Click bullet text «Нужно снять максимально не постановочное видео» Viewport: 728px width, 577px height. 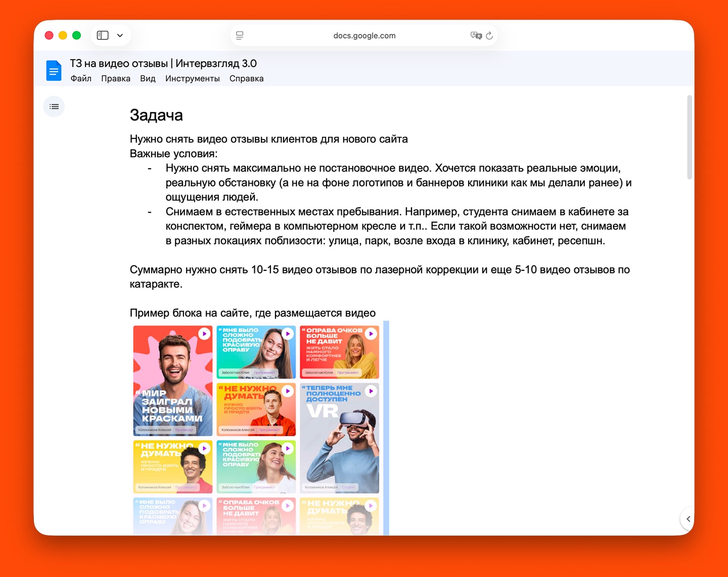point(398,182)
